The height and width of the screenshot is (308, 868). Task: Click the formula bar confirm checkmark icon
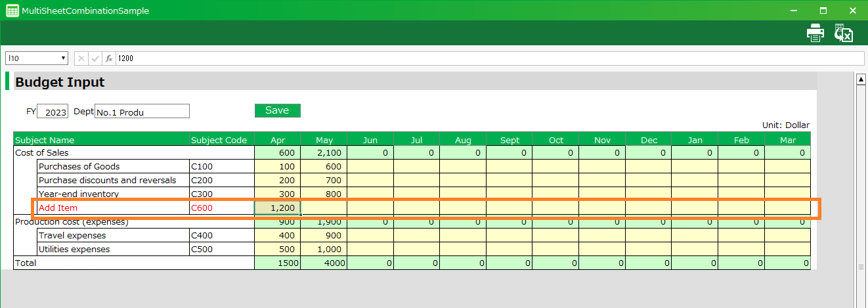pos(95,58)
